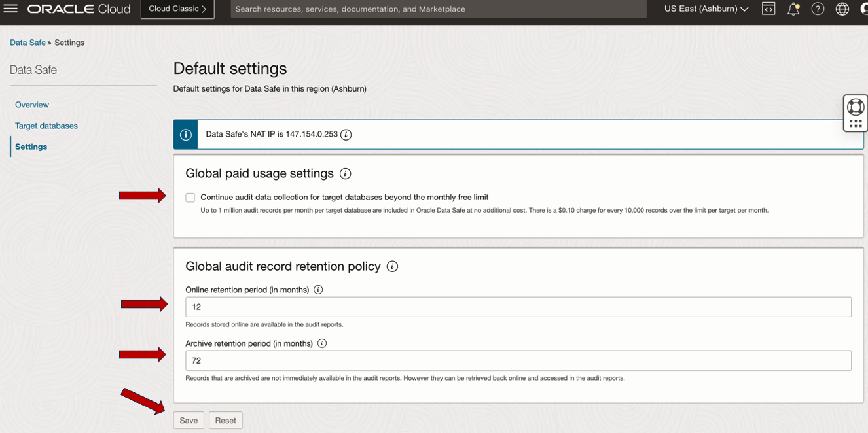Go to Overview in Data Safe sidebar

(x=32, y=105)
